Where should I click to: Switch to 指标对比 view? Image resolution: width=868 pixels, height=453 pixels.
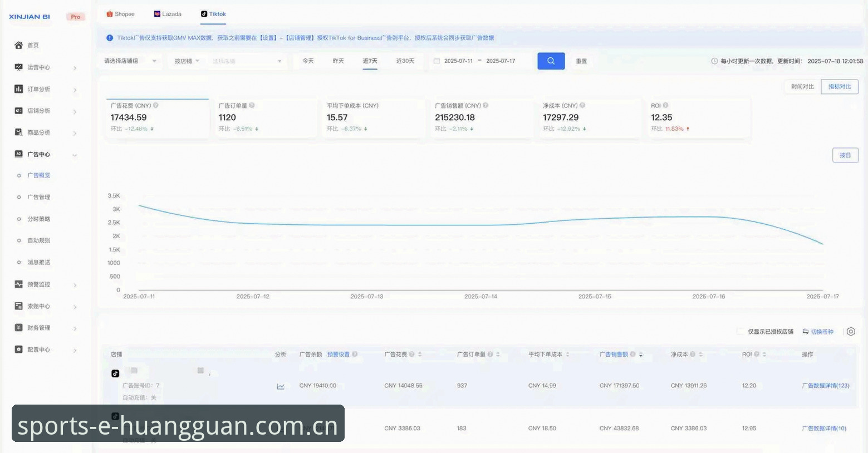840,87
